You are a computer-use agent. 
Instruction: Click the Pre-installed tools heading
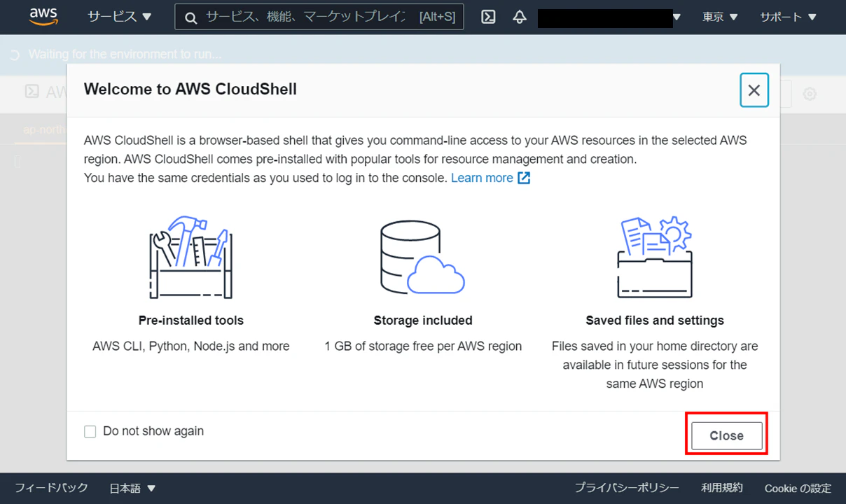point(191,321)
